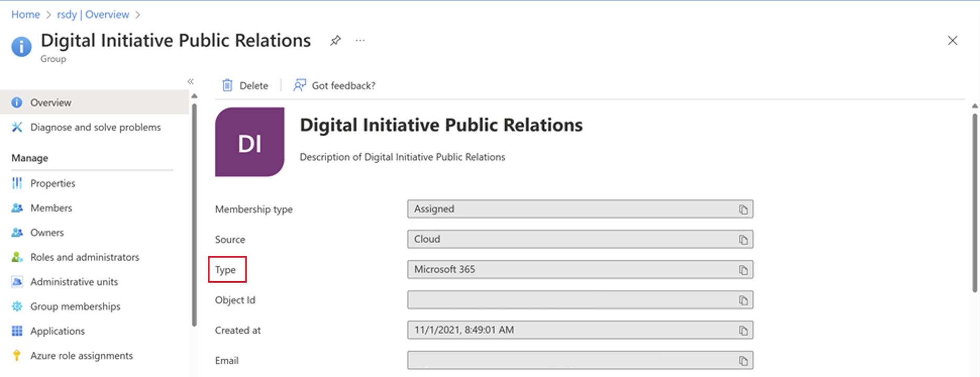Open the ellipsis more options menu

click(x=360, y=40)
